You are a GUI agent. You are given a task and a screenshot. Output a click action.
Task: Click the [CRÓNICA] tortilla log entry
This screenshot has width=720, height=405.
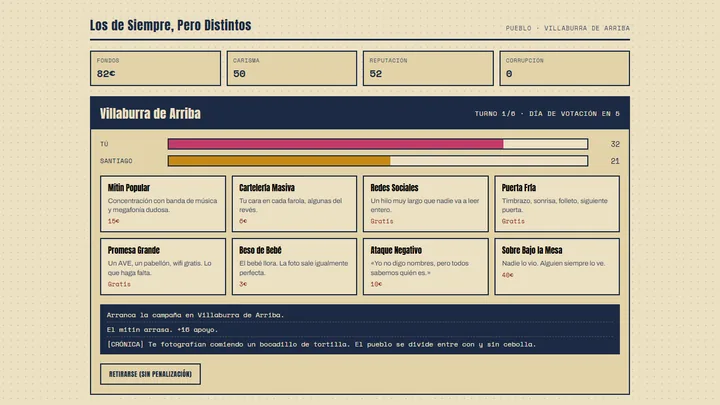coord(321,344)
